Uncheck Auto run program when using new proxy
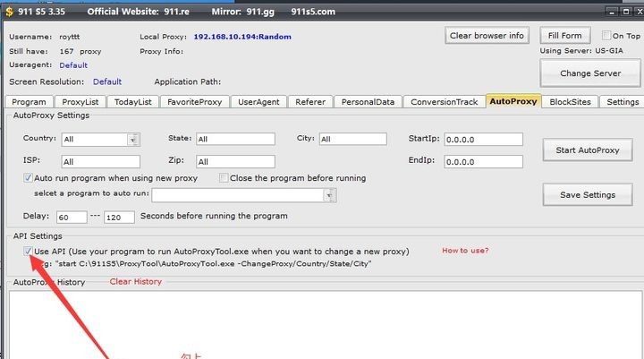Image resolution: width=644 pixels, height=359 pixels. tap(28, 177)
